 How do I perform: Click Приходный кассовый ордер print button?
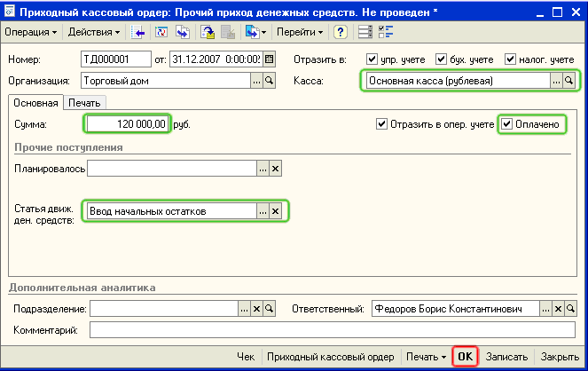coord(331,357)
